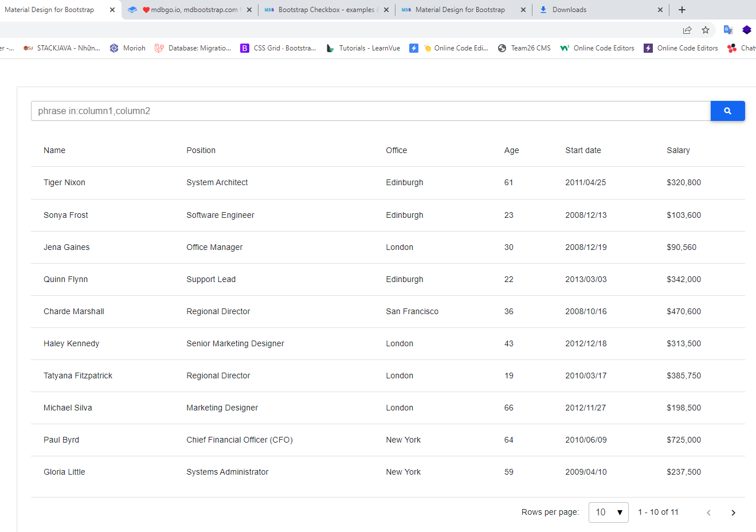Click the $470,600 salary cell
Screen dimensions: 756x532
684,311
